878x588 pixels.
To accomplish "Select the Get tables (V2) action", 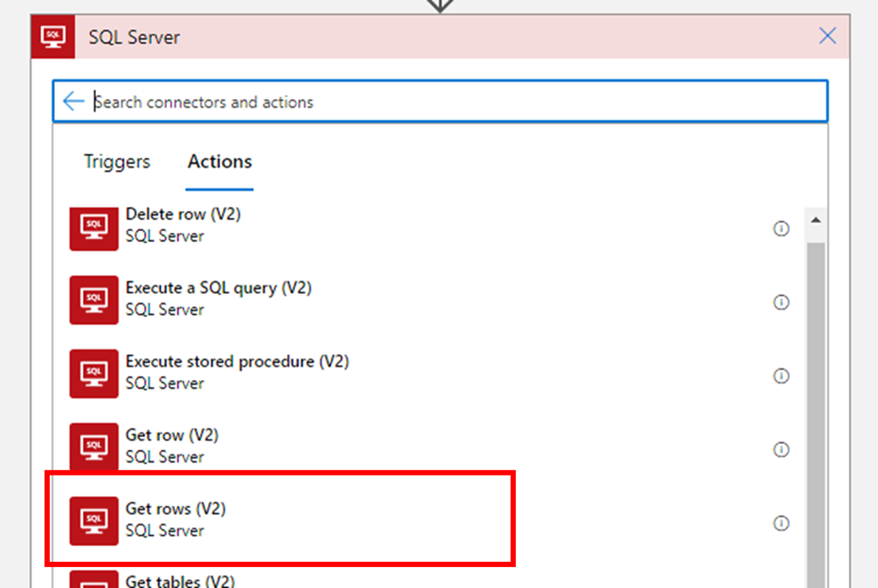I will point(180,581).
